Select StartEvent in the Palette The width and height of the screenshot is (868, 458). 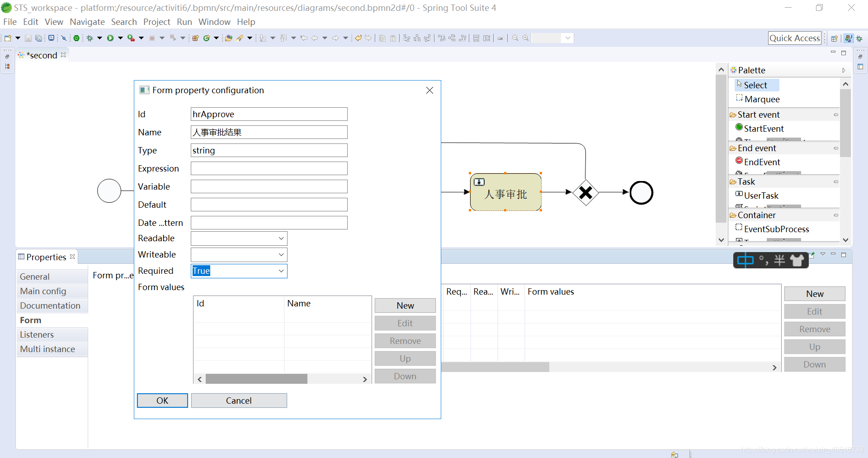click(760, 129)
